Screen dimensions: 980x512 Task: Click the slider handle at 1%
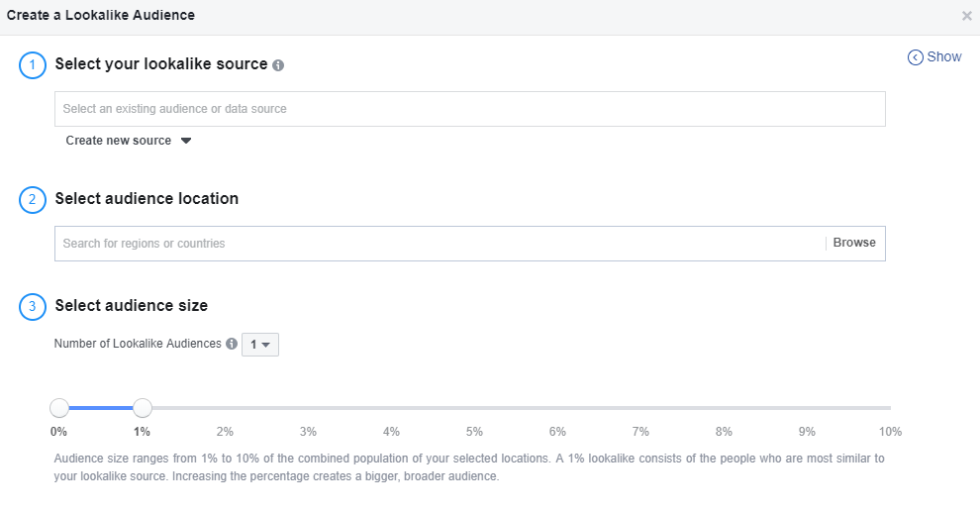click(x=143, y=408)
